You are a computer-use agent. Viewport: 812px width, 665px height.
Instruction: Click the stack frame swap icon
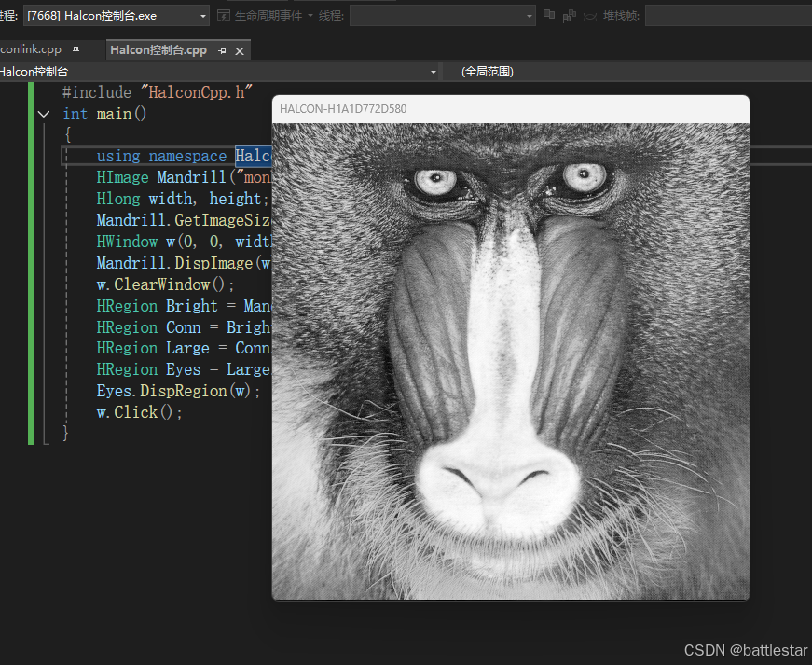tap(590, 17)
